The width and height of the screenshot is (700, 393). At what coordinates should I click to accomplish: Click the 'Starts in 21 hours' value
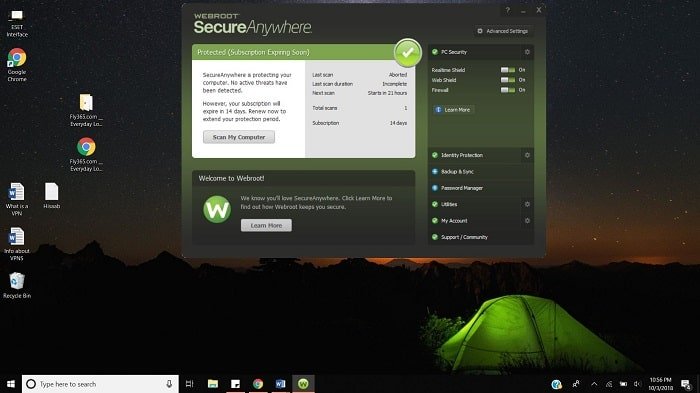coord(387,93)
